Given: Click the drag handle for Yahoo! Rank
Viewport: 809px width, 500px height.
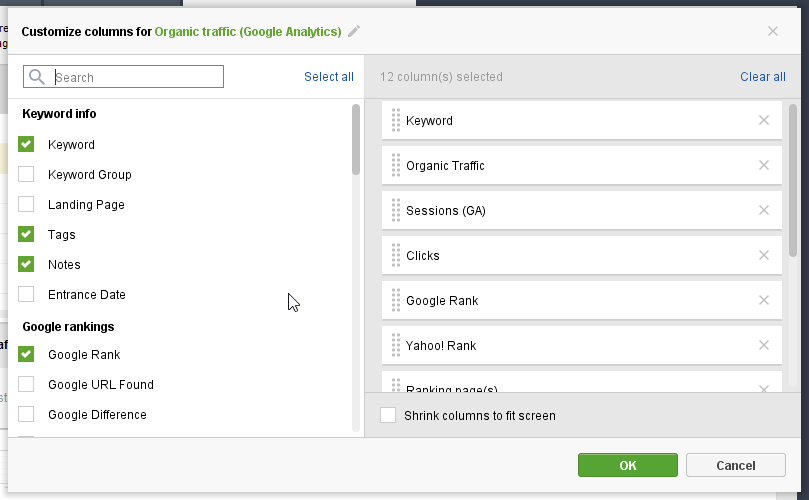Looking at the screenshot, I should point(396,345).
